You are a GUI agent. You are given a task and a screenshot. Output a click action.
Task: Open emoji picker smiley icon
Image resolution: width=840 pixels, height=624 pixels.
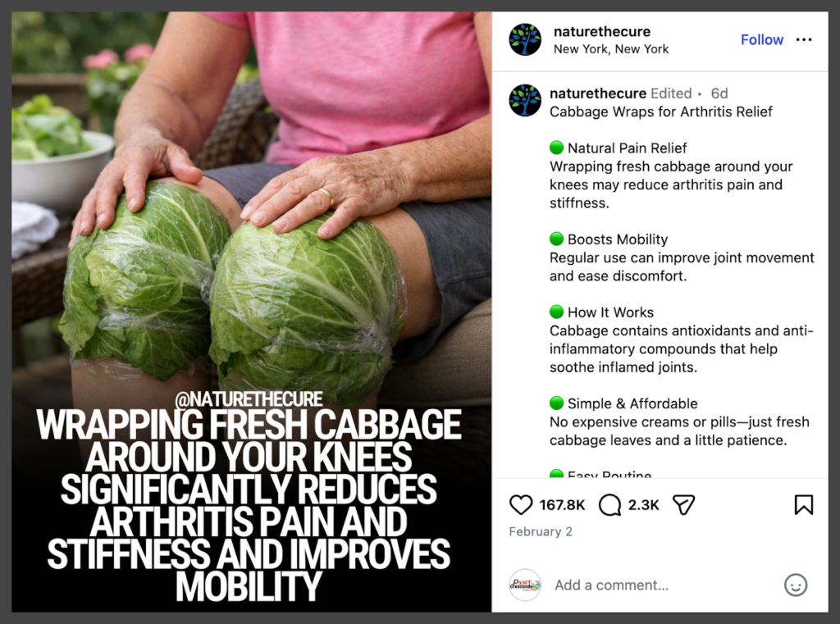796,585
